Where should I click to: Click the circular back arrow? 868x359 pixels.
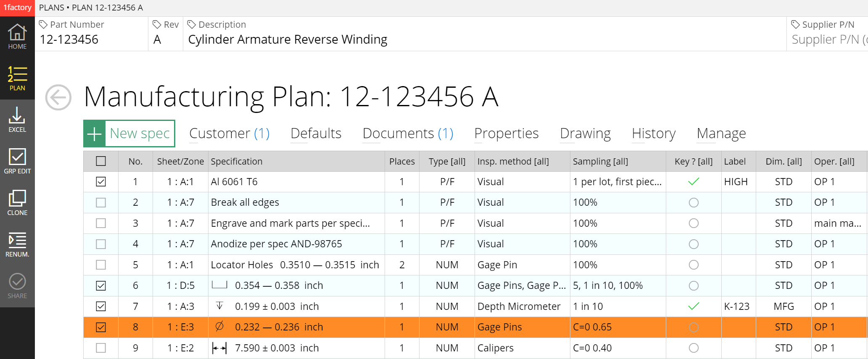[58, 97]
